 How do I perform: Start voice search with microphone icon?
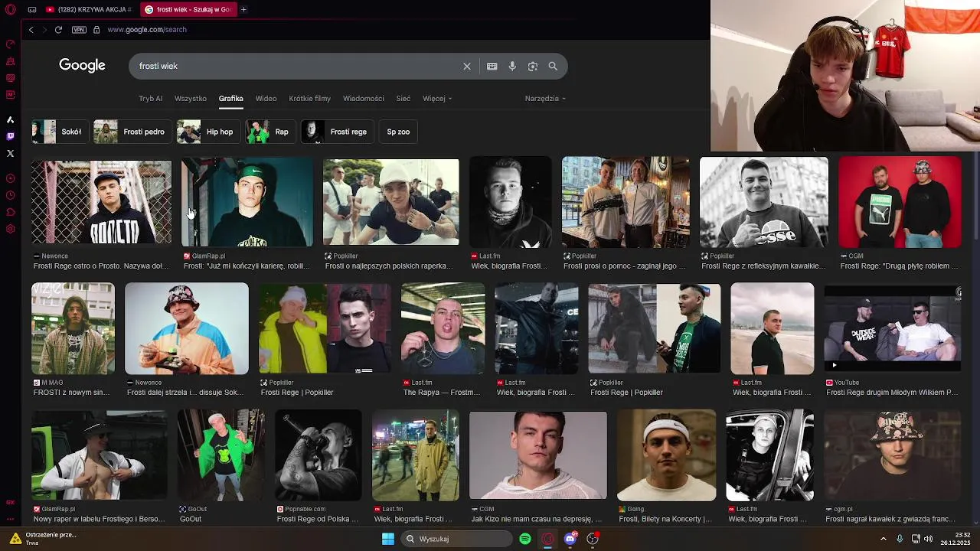pyautogui.click(x=512, y=67)
